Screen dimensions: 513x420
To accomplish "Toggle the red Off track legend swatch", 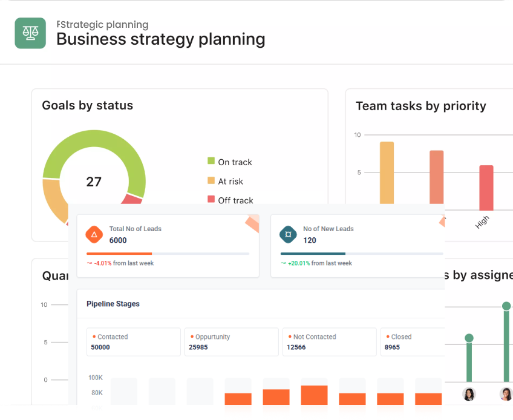I will pos(211,199).
